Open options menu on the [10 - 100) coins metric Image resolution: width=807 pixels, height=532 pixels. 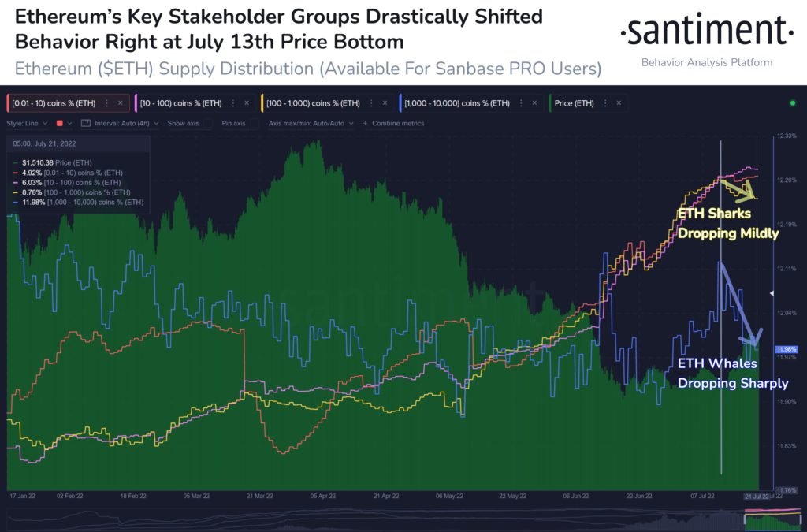[x=232, y=103]
